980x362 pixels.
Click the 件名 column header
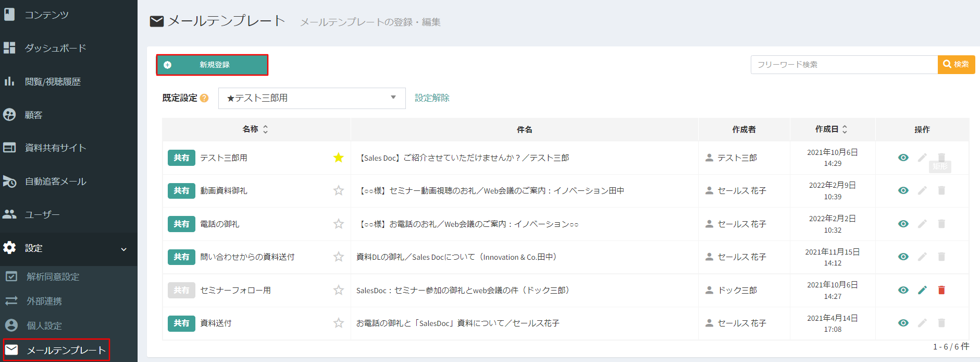click(525, 129)
